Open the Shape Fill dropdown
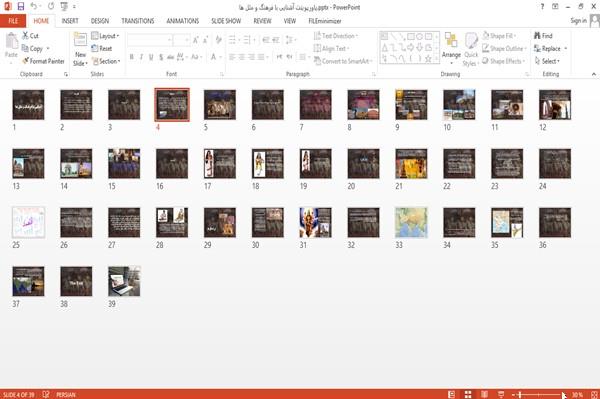The width and height of the screenshot is (600, 399). pyautogui.click(x=499, y=36)
